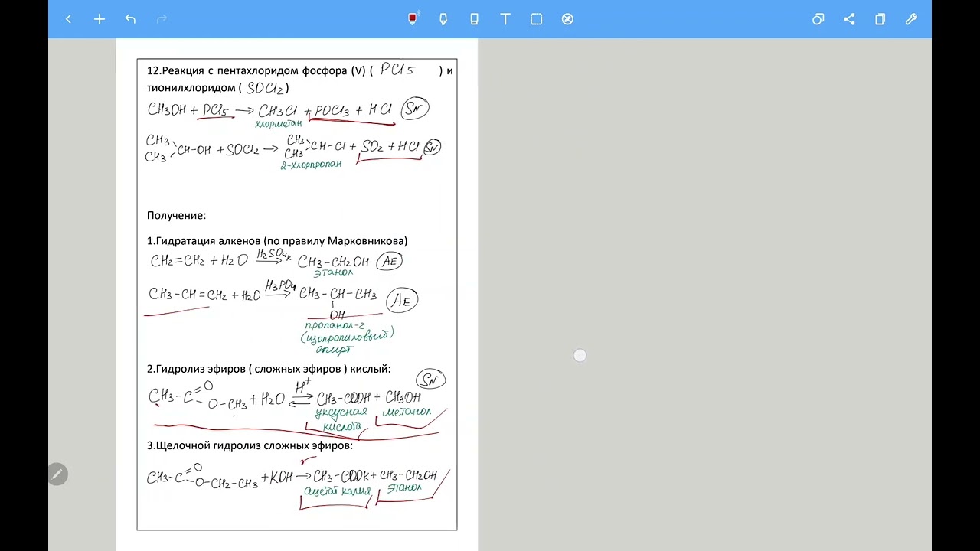The width and height of the screenshot is (980, 551).
Task: Tap the floating pencil button at left edge
Action: [x=57, y=474]
